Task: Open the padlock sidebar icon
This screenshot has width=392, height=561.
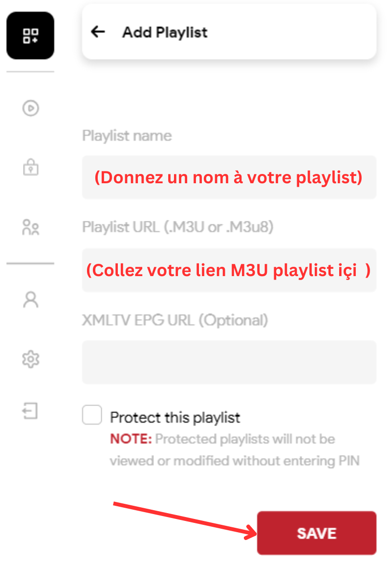Action: point(30,168)
